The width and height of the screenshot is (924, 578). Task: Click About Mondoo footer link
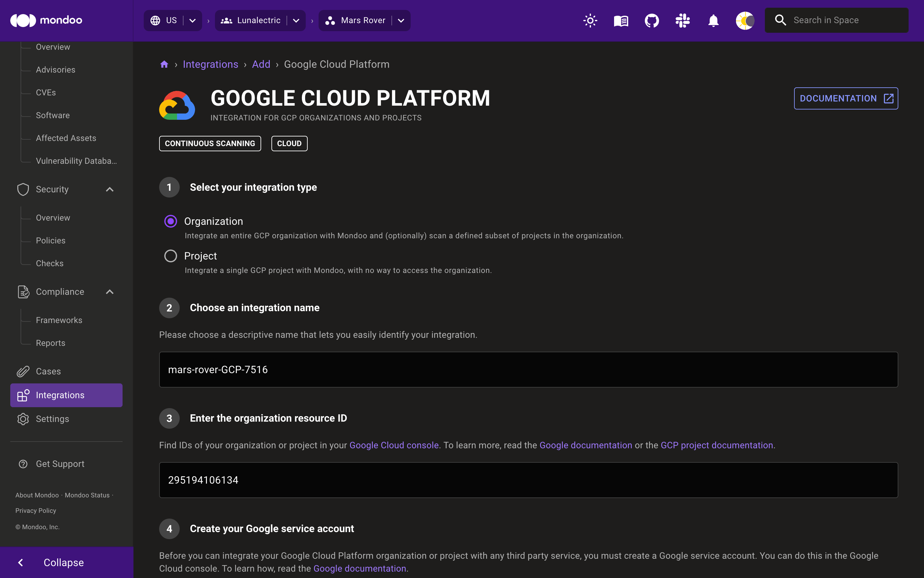click(37, 495)
